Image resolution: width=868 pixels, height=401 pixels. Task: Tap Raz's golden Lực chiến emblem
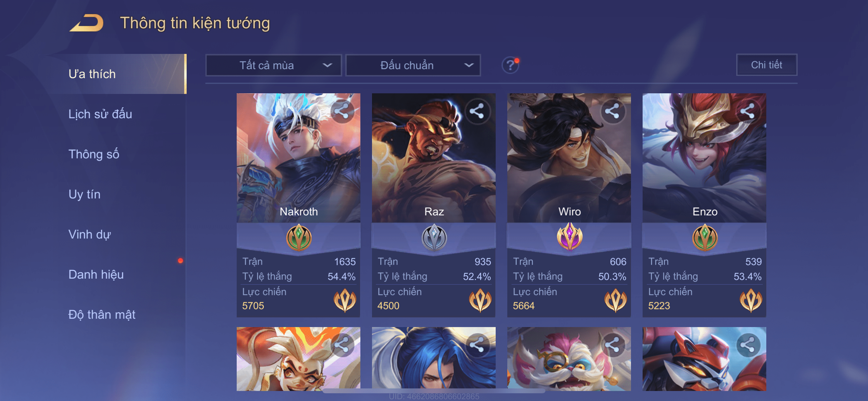coord(480,300)
